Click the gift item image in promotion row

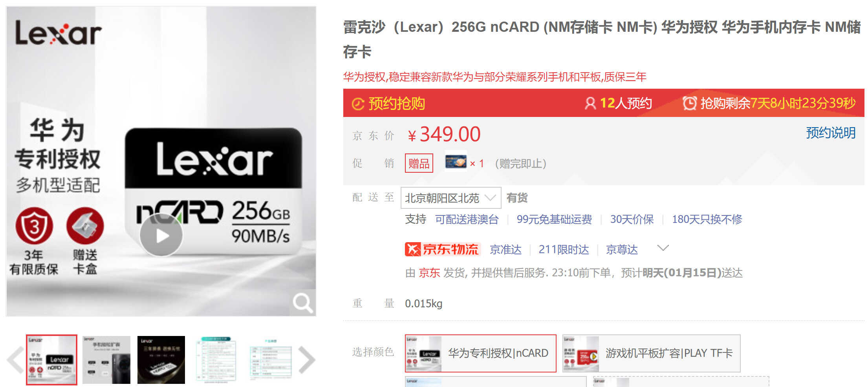coord(456,162)
